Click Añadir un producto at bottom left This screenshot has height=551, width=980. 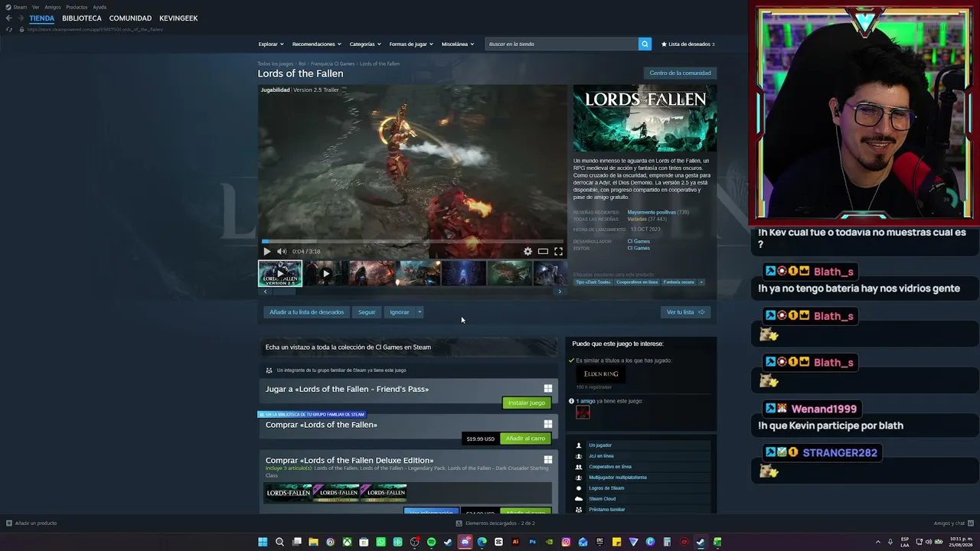pyautogui.click(x=31, y=523)
